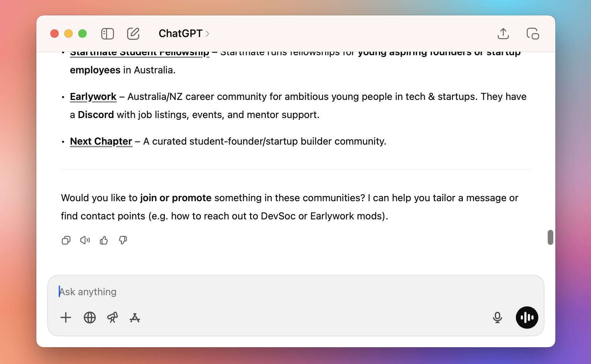The image size is (591, 364).
Task: Open the Earlywork community link
Action: click(x=93, y=97)
